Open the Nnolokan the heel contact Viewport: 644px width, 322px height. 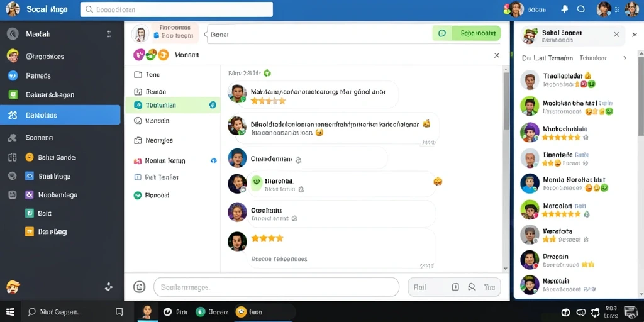(x=578, y=107)
